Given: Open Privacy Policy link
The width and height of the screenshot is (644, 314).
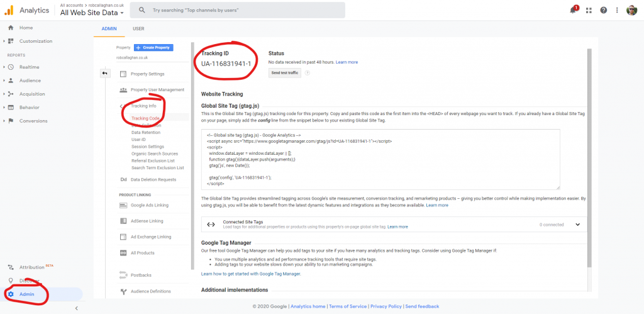Looking at the screenshot, I should point(386,306).
